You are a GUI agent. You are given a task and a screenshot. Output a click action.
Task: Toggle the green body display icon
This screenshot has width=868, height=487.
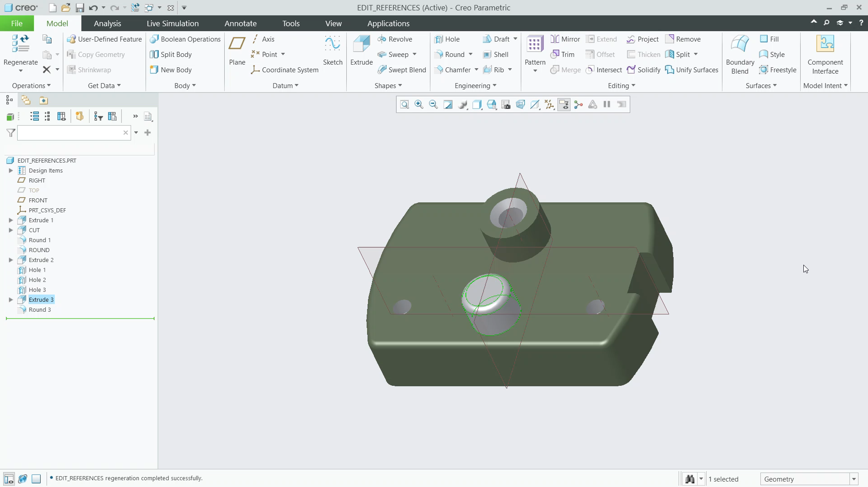pos(10,117)
